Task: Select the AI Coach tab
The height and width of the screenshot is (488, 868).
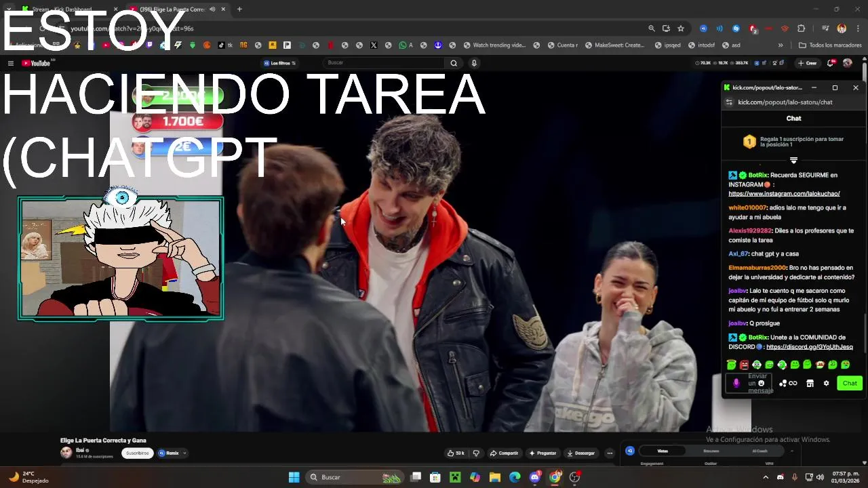Action: [760, 451]
